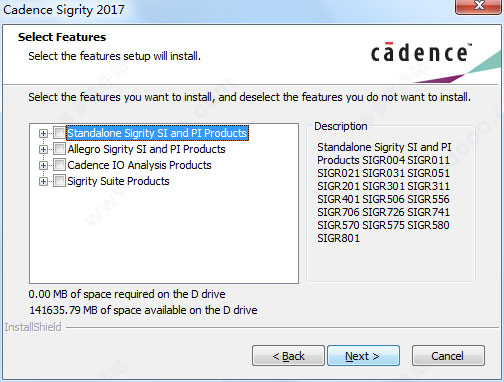Click the '0.00 MB of space required' text
This screenshot has height=382, width=504.
(x=127, y=294)
